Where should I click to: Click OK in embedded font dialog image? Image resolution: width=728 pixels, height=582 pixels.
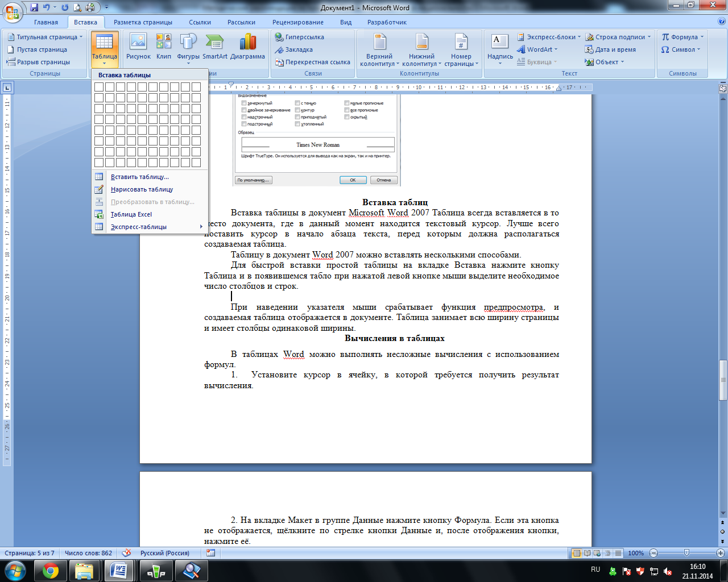(353, 180)
